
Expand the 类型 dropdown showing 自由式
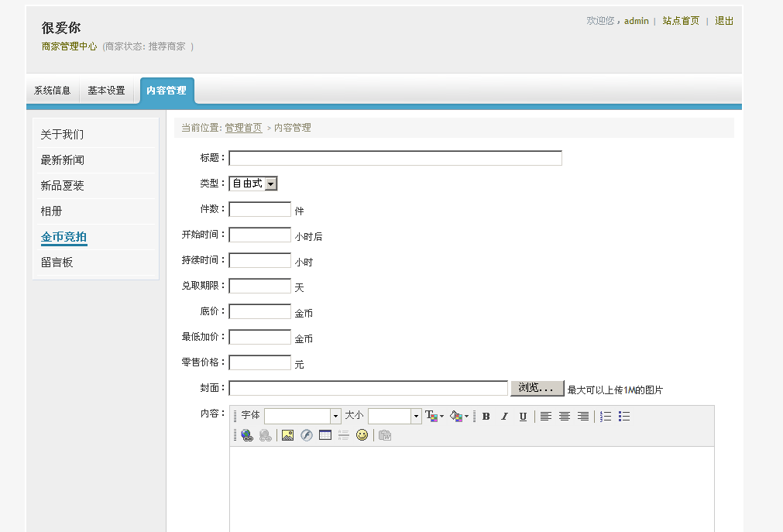coord(270,184)
